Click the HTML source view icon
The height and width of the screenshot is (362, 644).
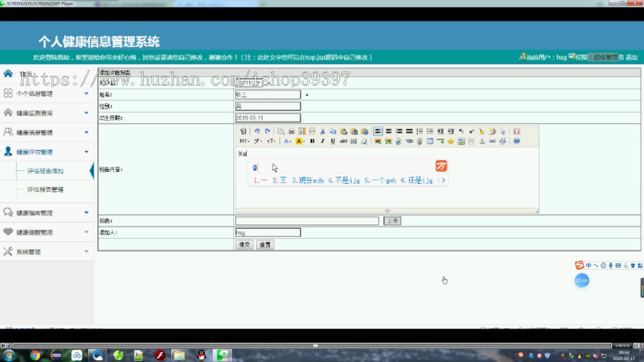tap(243, 132)
